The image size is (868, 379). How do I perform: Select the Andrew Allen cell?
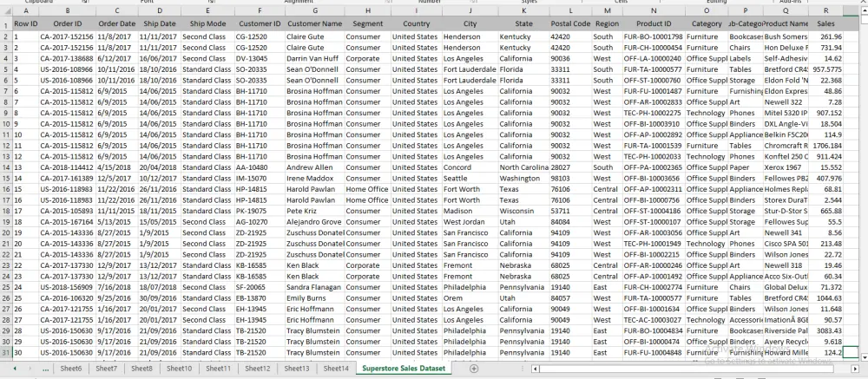click(x=315, y=167)
